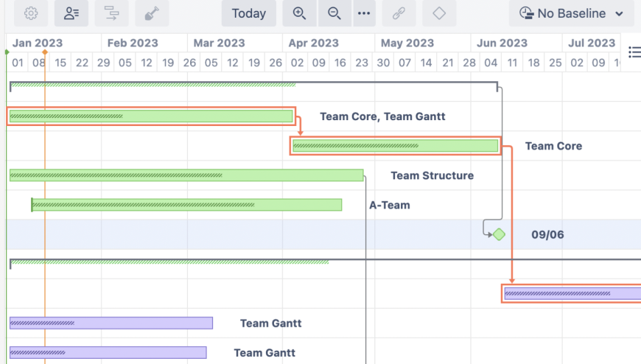Select the Team Core, Team Gantt task bar
641x364 pixels.
pyautogui.click(x=151, y=116)
